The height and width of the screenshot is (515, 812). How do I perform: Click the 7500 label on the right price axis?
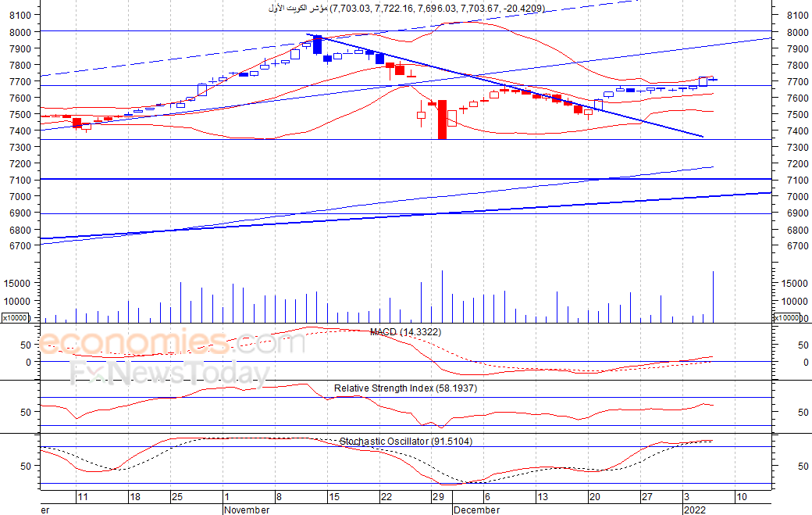tap(797, 115)
